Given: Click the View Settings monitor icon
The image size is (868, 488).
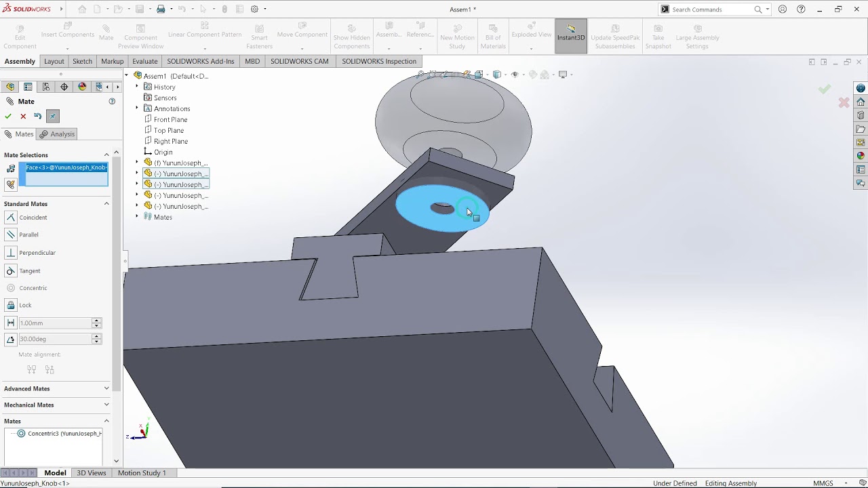Looking at the screenshot, I should (562, 75).
